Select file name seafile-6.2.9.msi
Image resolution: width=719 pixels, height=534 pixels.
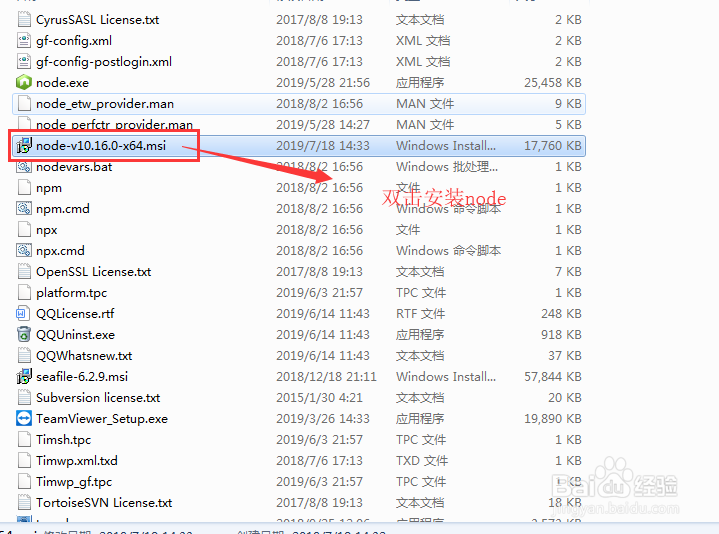82,377
